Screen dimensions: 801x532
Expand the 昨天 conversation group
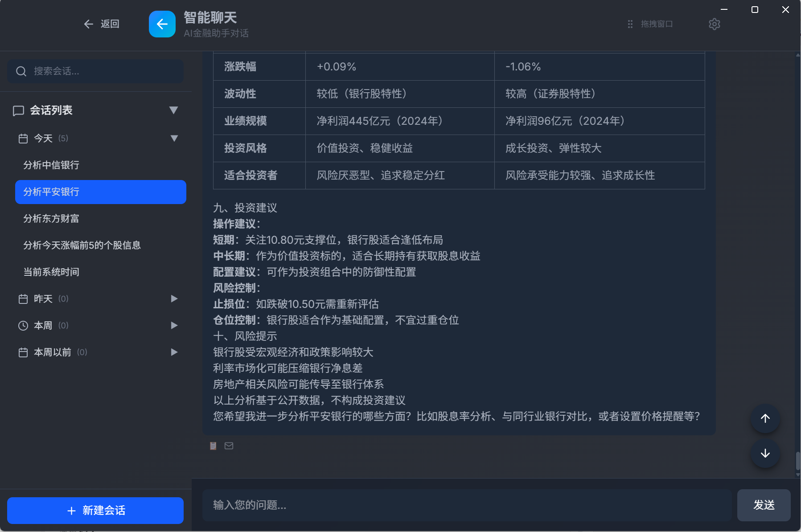(x=174, y=299)
